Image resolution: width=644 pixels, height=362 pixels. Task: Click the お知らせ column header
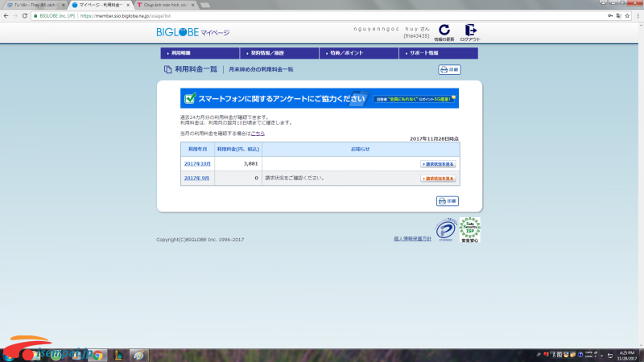point(361,150)
